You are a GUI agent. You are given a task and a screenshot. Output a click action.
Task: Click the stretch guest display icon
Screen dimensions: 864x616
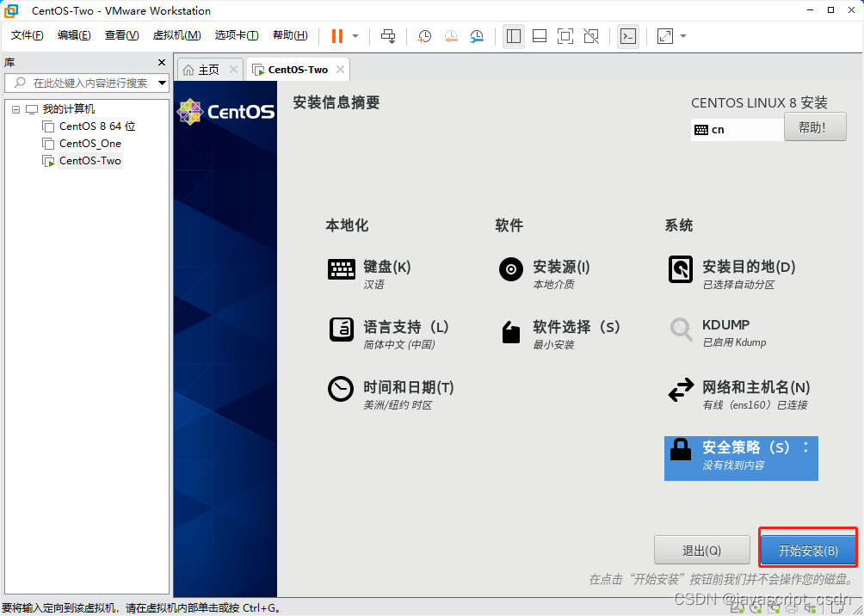coord(665,36)
